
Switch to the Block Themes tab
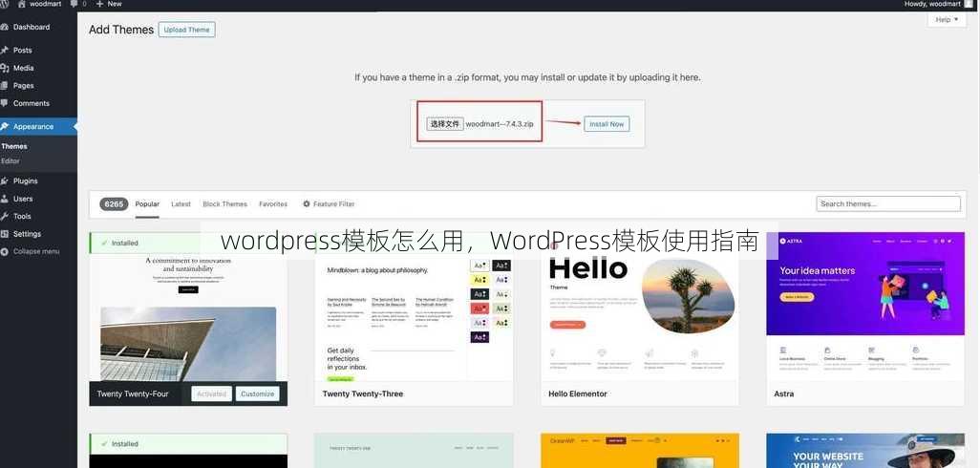(225, 204)
